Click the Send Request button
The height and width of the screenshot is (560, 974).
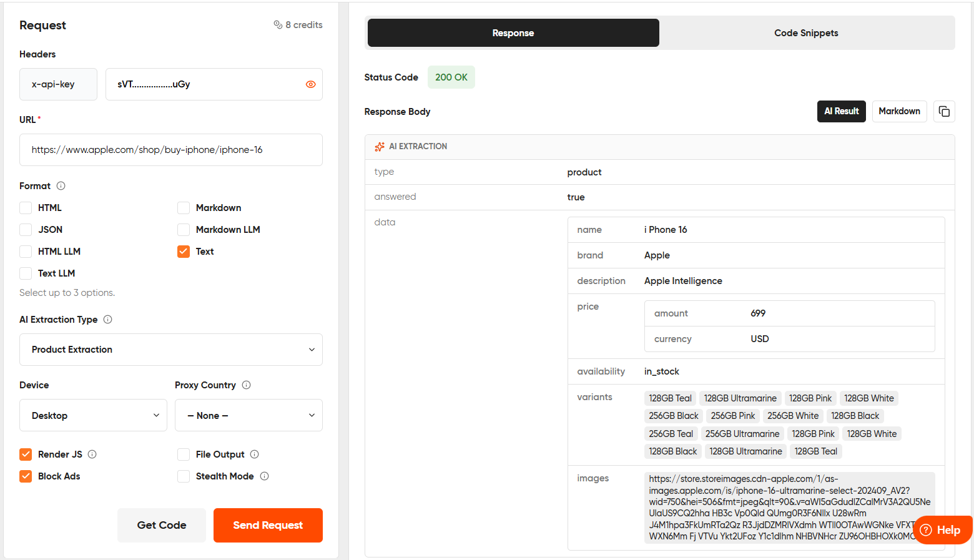click(x=268, y=525)
